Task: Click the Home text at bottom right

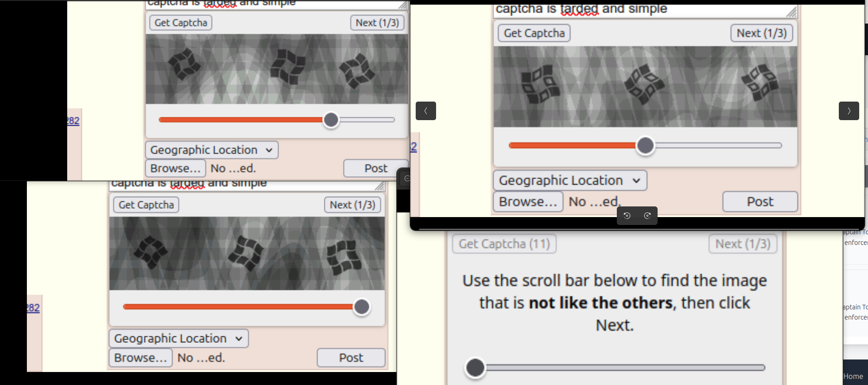Action: [853, 376]
